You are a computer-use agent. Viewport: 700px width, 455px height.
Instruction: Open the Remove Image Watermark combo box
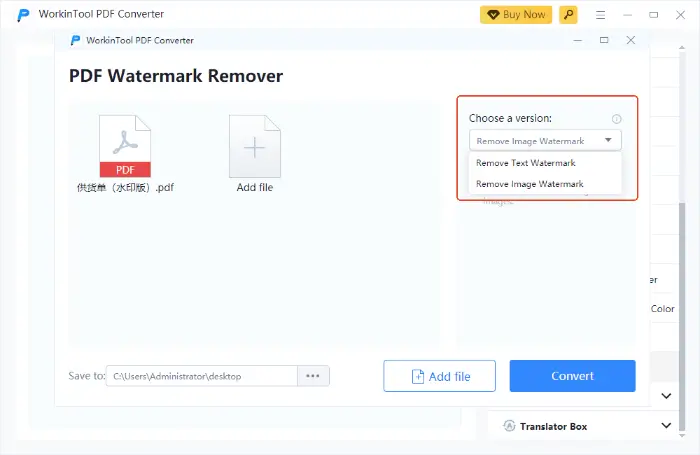pos(545,141)
